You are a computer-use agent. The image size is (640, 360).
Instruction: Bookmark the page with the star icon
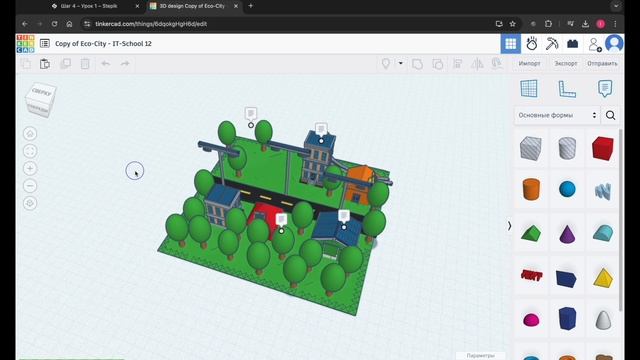(x=513, y=24)
